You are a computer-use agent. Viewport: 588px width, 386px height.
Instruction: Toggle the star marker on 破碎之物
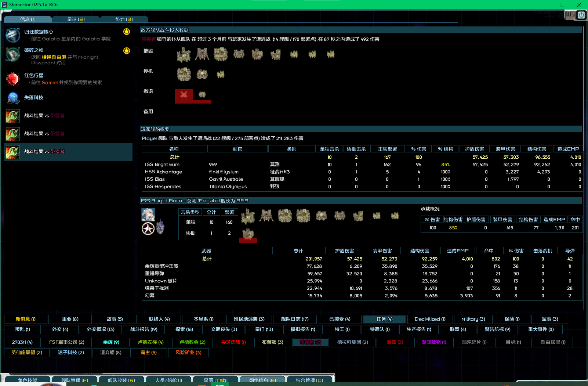click(127, 51)
